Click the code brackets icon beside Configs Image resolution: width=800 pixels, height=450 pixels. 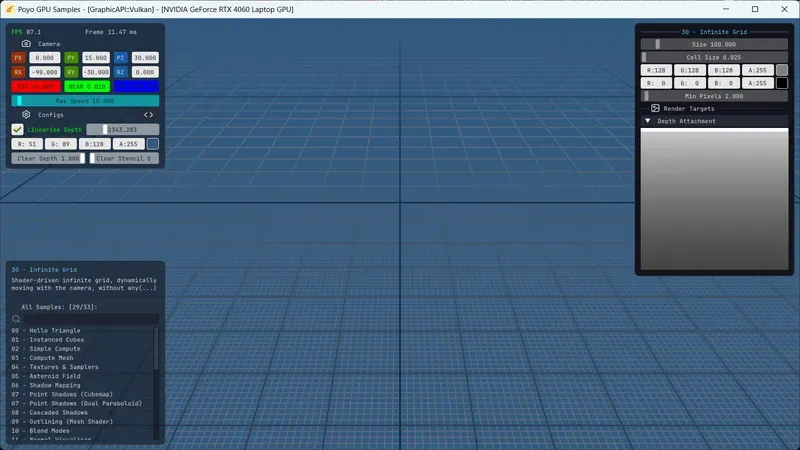coord(148,115)
